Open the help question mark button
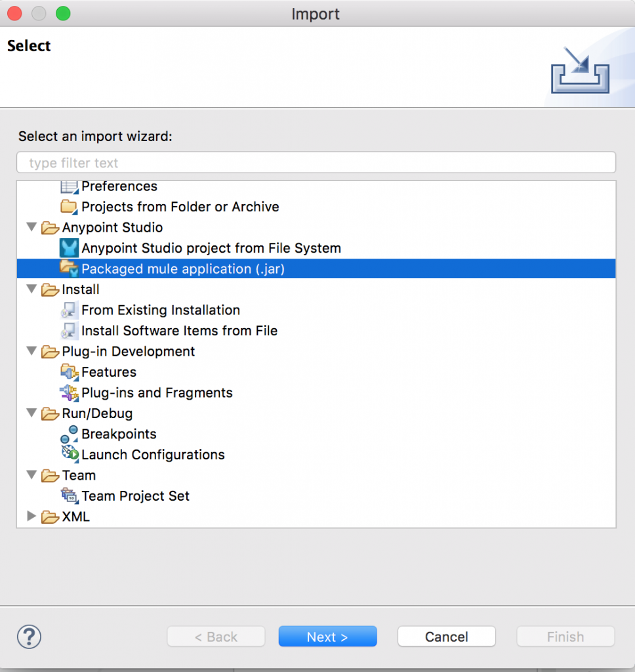This screenshot has height=672, width=635. (28, 637)
